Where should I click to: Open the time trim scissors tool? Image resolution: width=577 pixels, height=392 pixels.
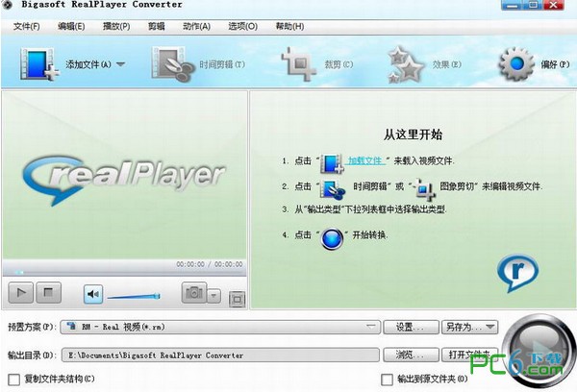[172, 64]
